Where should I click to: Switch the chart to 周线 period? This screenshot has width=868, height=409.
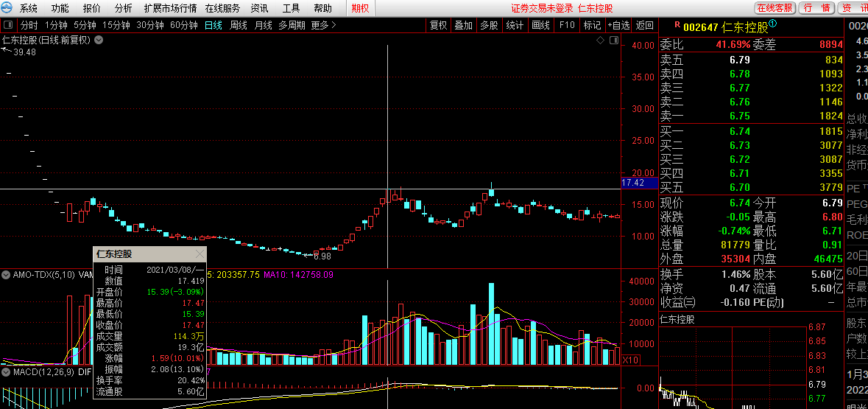[239, 25]
